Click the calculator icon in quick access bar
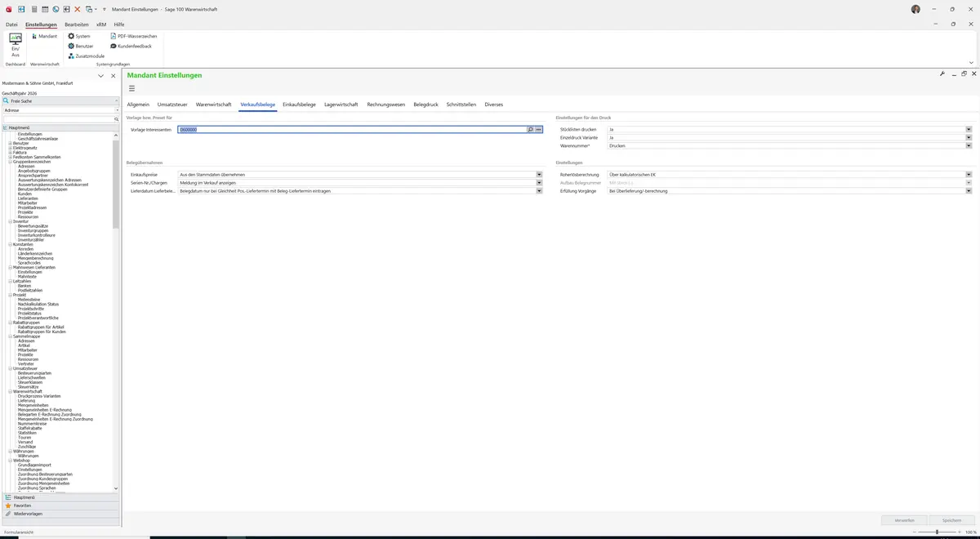Image resolution: width=980 pixels, height=539 pixels. [33, 9]
